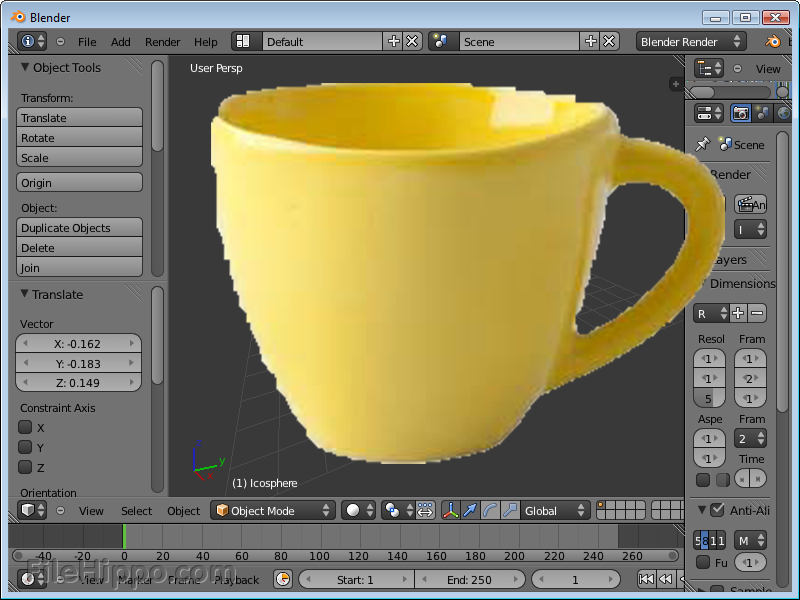This screenshot has height=600, width=800.
Task: Collapse the Object Tools panel
Action: [x=24, y=67]
